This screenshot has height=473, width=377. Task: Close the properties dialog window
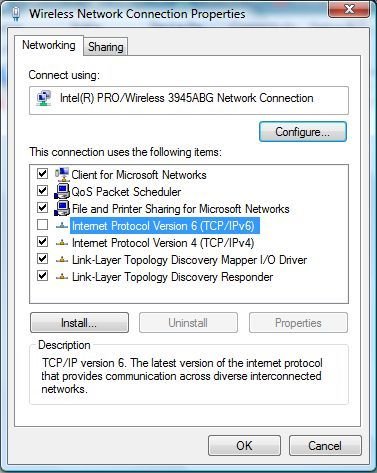(349, 9)
